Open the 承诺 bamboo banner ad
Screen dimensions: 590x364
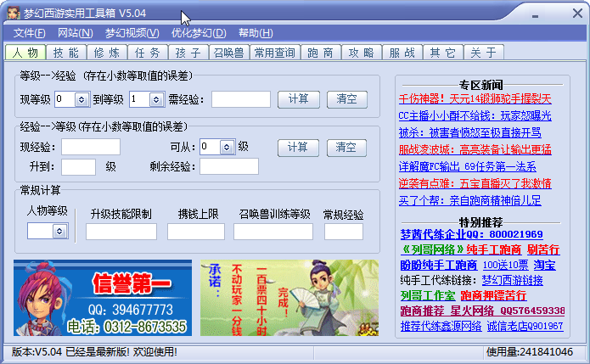click(x=289, y=298)
